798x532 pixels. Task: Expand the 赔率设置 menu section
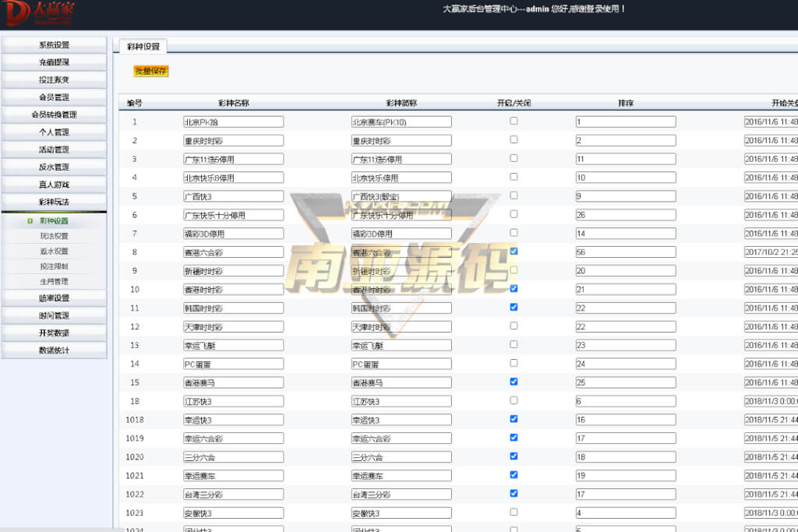(54, 298)
